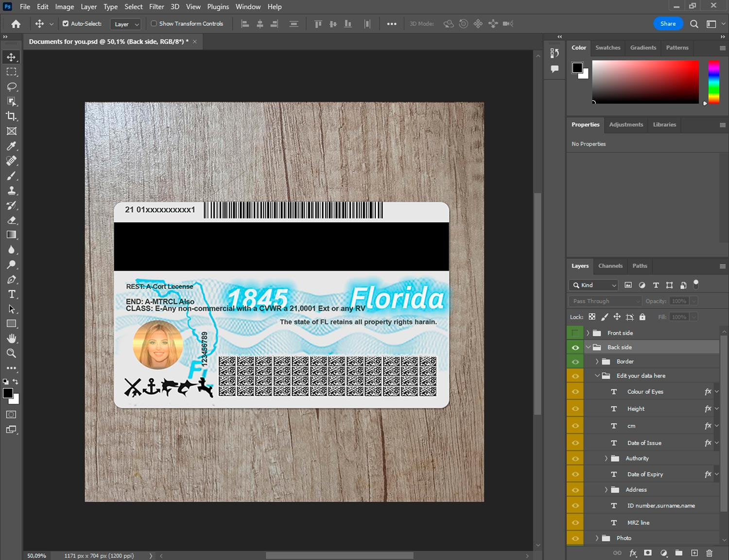The height and width of the screenshot is (560, 729).
Task: Choose the Clone Stamp tool
Action: [x=12, y=191]
